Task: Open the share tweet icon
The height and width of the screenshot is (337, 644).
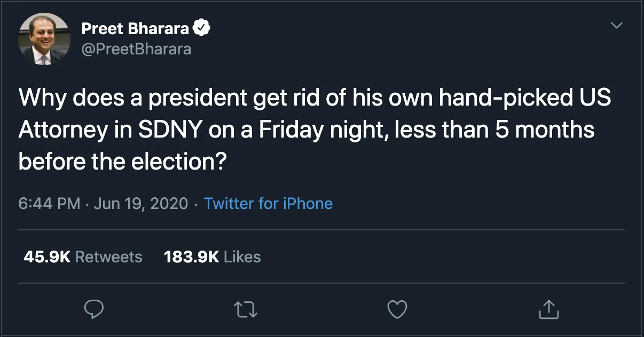Action: click(549, 309)
